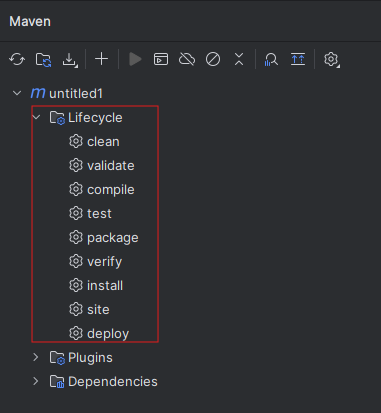This screenshot has width=381, height=413.
Task: Click gear icon beside site goal
Action: tap(76, 309)
